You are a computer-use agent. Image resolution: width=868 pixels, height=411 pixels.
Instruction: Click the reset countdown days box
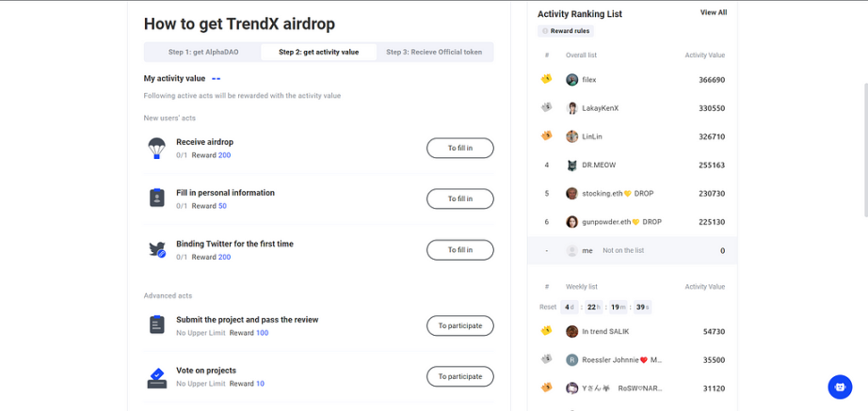pos(569,307)
